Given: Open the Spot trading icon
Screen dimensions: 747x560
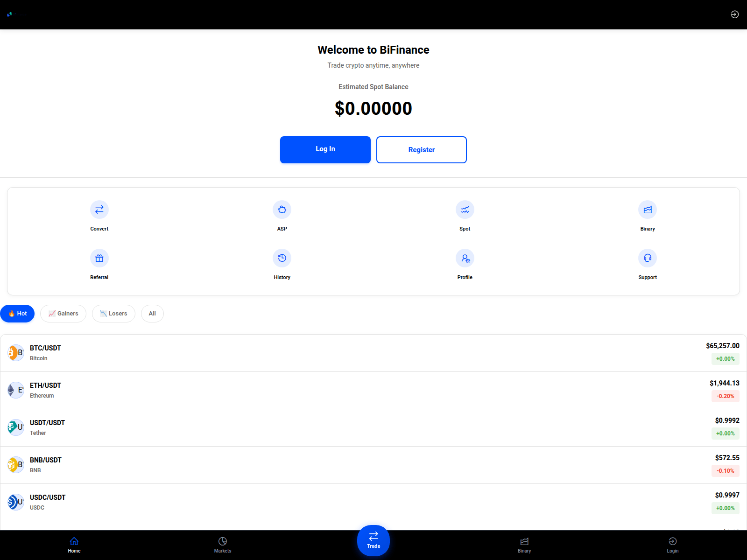Looking at the screenshot, I should pyautogui.click(x=465, y=210).
